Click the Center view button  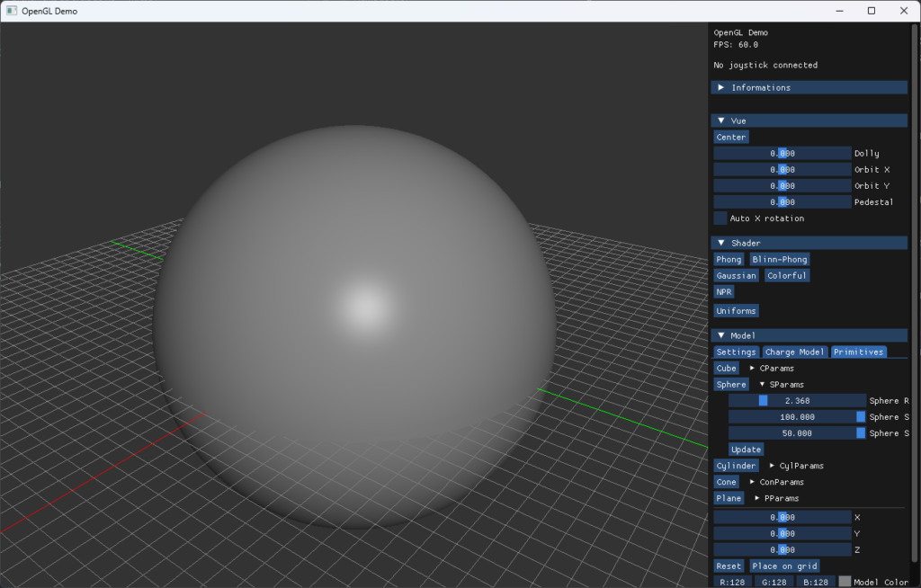click(x=730, y=137)
